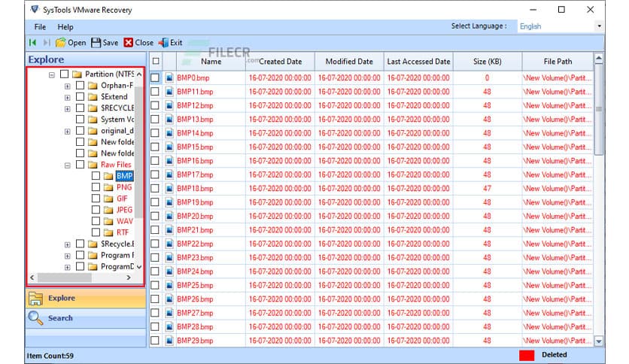Screen dimensions: 629x364
Task: Click the next item navigation arrow
Action: pyautogui.click(x=47, y=43)
